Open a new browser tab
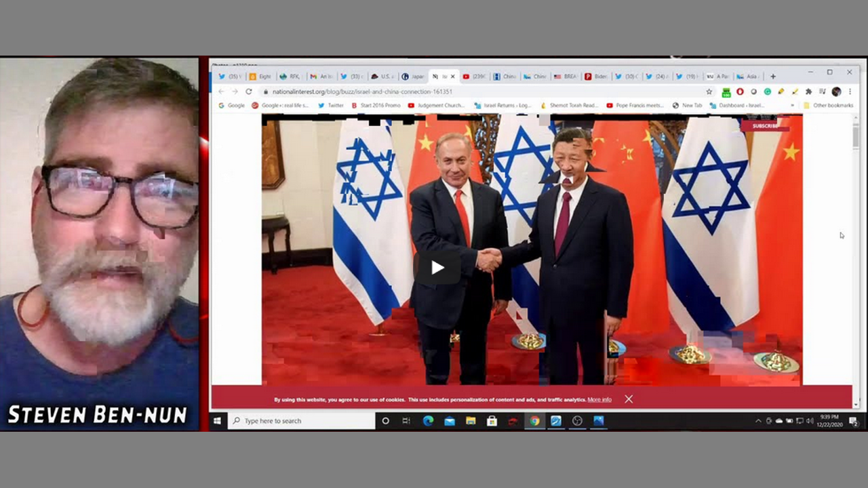 [x=772, y=77]
